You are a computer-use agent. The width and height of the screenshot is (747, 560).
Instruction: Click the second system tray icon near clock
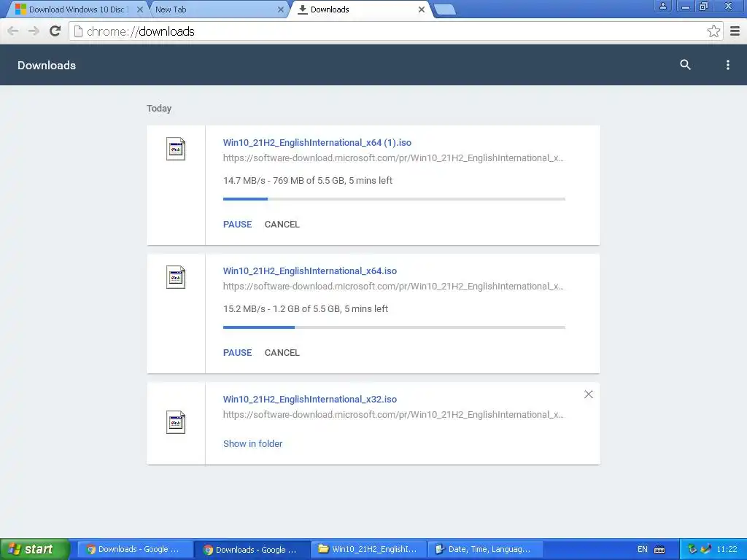(705, 550)
